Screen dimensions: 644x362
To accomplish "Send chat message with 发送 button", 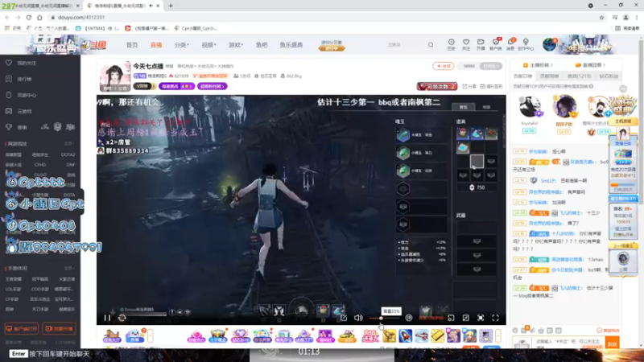I will click(613, 344).
